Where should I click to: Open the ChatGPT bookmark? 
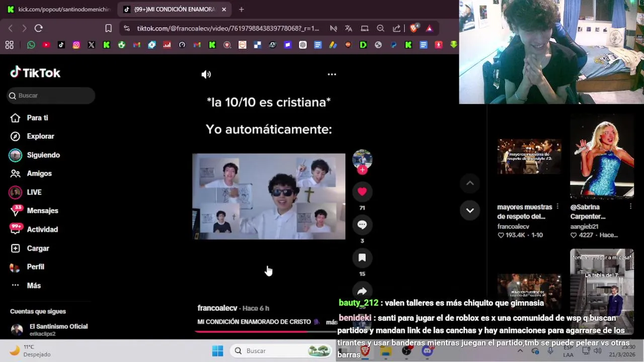[303, 45]
